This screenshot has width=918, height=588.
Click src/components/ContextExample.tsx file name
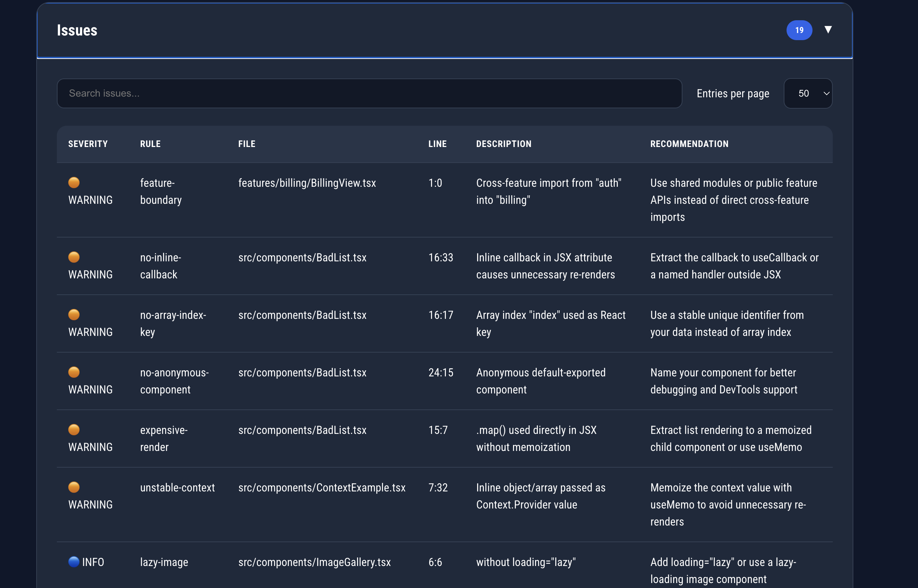tap(322, 488)
